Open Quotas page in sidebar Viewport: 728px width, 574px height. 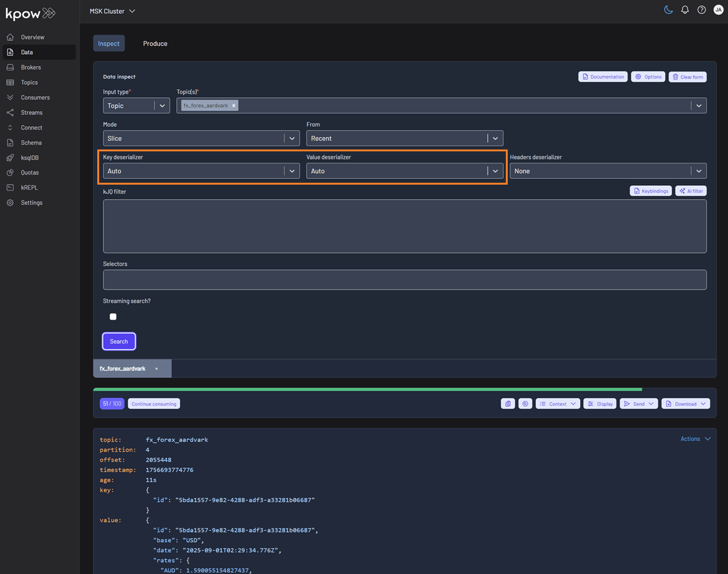pyautogui.click(x=39, y=173)
